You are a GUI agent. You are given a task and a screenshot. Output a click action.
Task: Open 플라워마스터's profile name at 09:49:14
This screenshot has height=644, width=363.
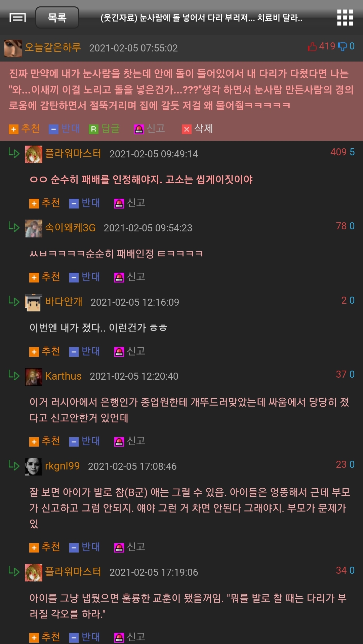73,154
